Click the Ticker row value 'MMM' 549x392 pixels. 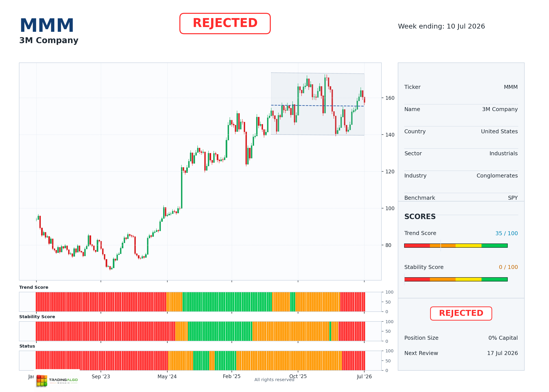click(x=511, y=87)
